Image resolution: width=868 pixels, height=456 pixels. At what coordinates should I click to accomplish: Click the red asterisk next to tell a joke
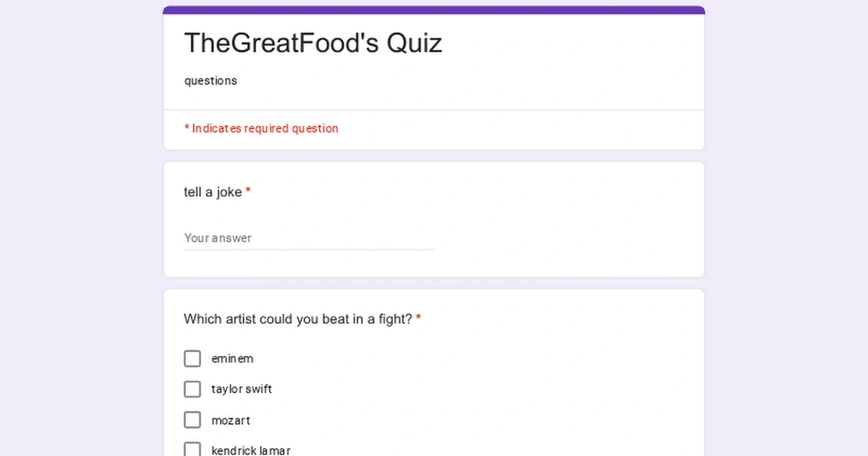click(248, 191)
